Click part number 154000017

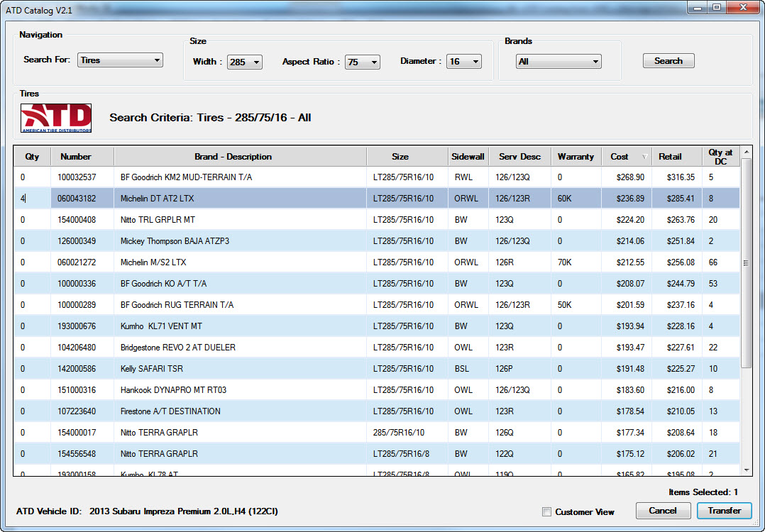click(77, 433)
